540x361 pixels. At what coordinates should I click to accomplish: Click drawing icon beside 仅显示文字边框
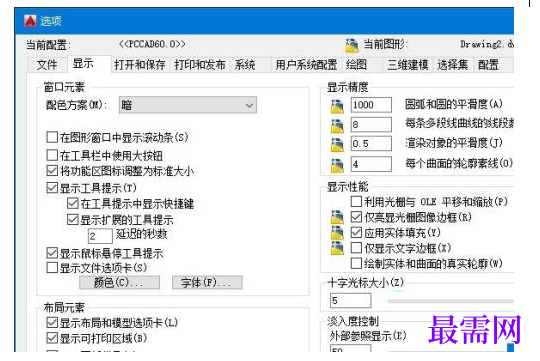[x=337, y=248]
